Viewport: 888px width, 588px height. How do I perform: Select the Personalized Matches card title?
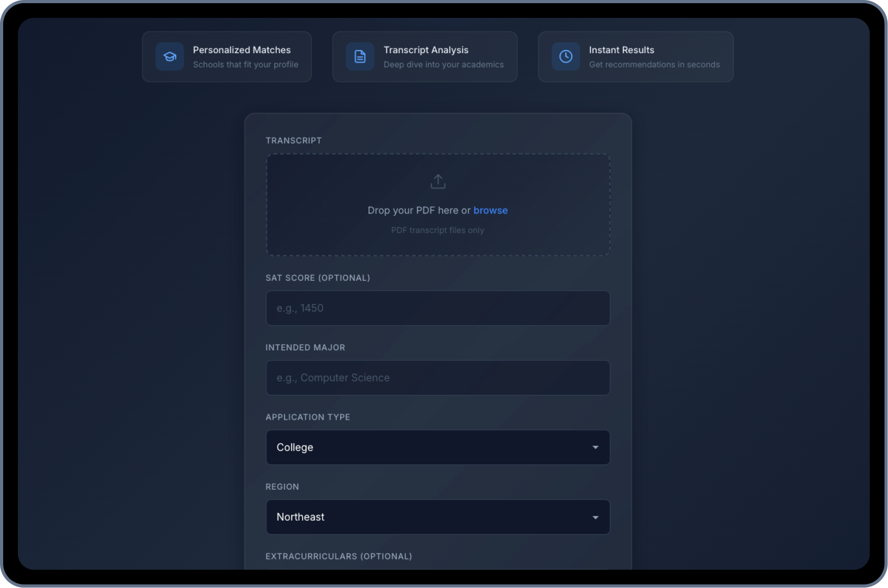coord(242,50)
